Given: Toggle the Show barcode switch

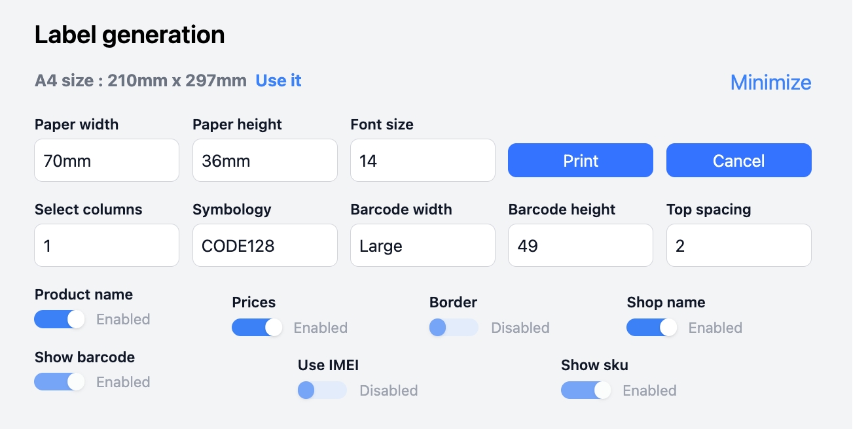Looking at the screenshot, I should point(60,382).
